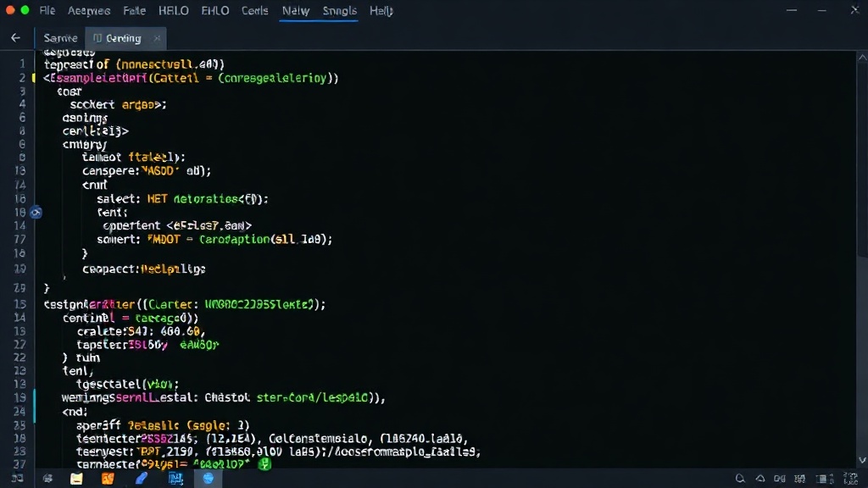The height and width of the screenshot is (488, 868).
Task: Click the 'tepceatl of' code line
Action: [134, 64]
